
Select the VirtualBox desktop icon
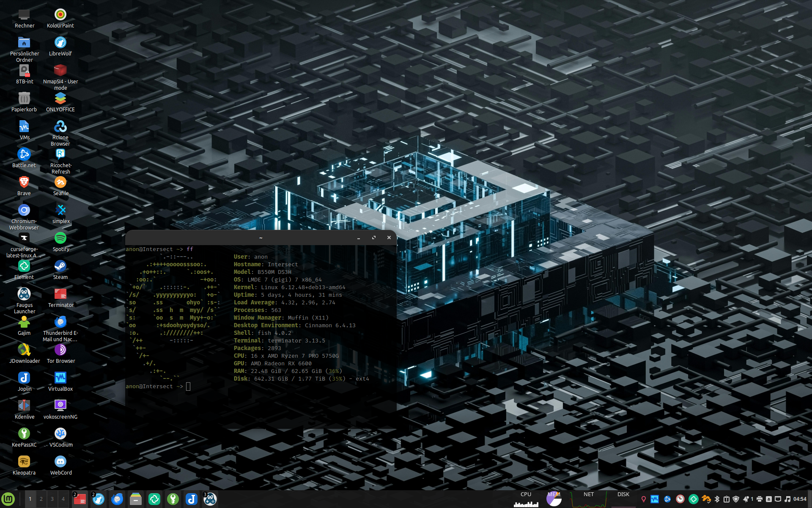(x=60, y=378)
